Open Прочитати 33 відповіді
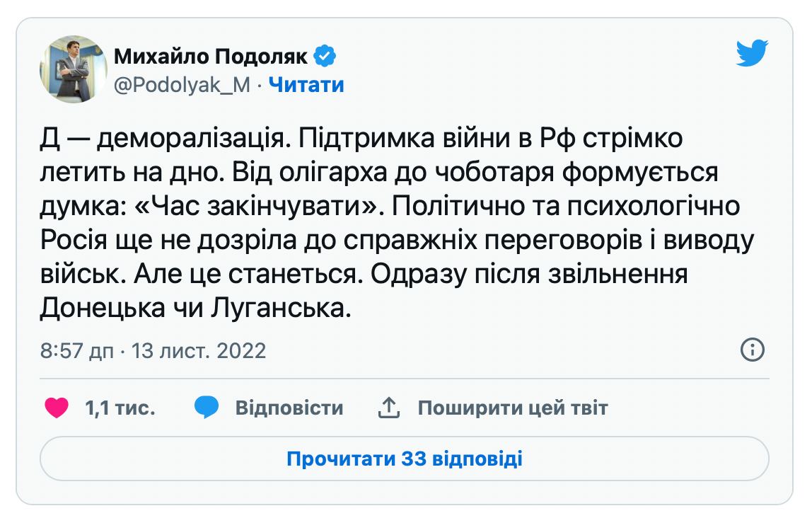The height and width of the screenshot is (518, 812). (x=405, y=459)
